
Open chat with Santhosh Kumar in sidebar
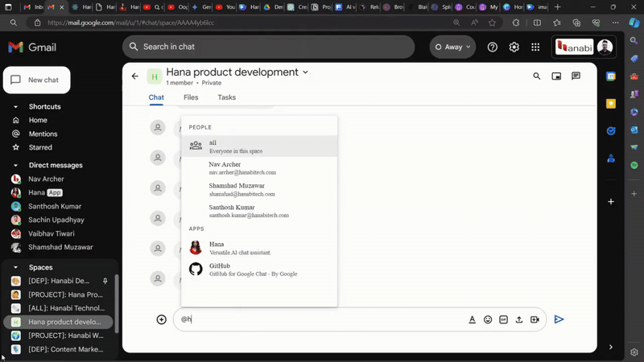(55, 206)
